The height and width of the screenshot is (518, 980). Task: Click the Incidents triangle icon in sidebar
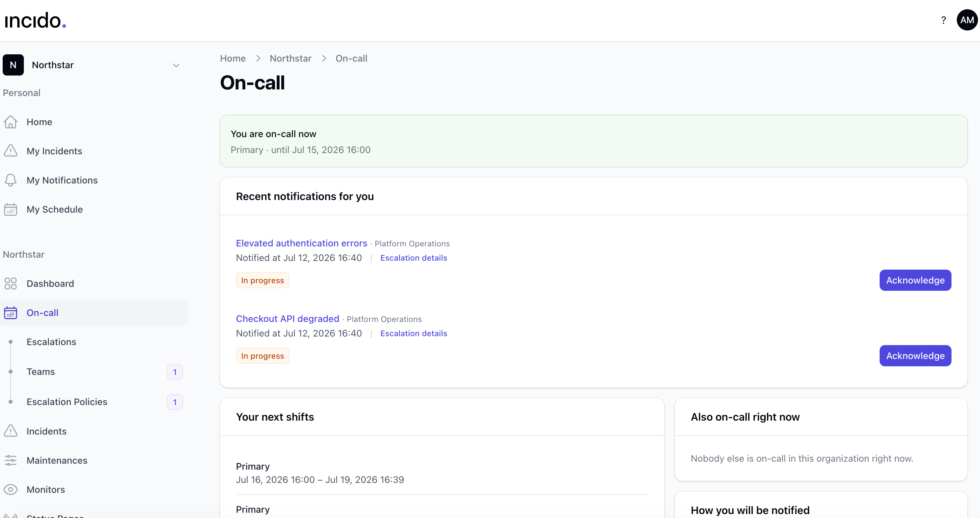pyautogui.click(x=11, y=431)
